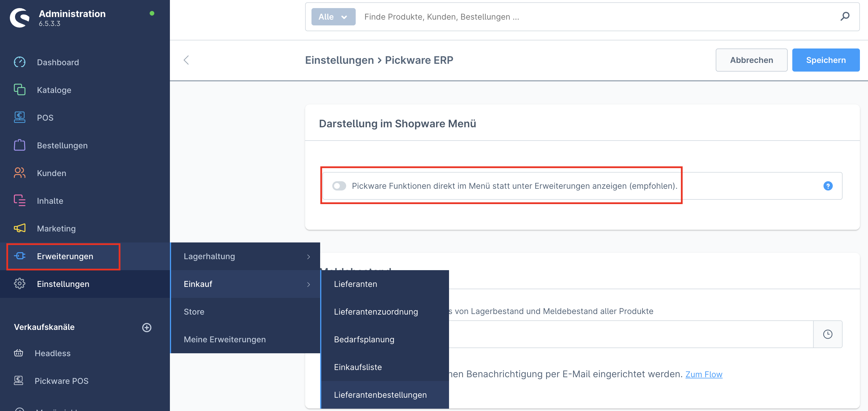
Task: Click the Inhalte layout icon
Action: [x=20, y=201]
